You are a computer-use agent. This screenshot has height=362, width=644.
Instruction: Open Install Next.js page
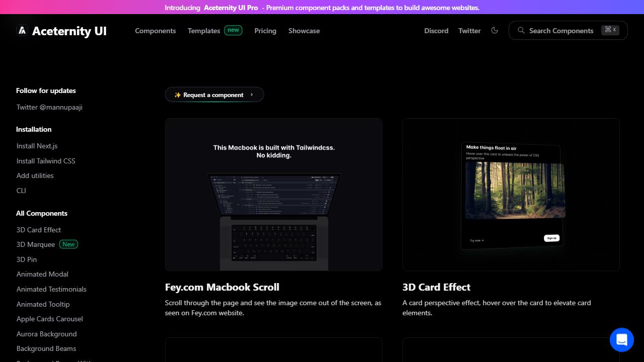tap(37, 146)
